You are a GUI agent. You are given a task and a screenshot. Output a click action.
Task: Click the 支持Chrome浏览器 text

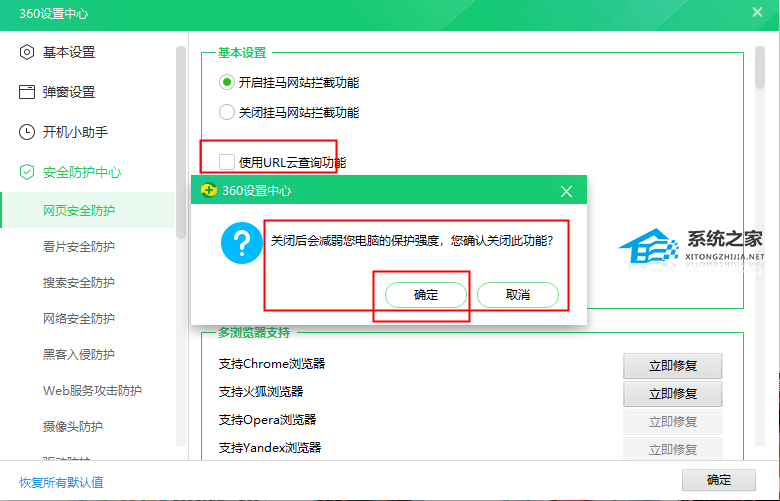click(272, 364)
